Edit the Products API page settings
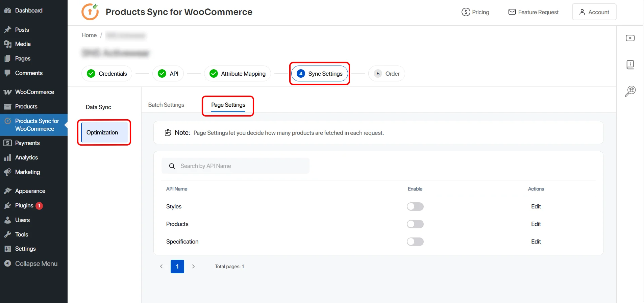 [x=536, y=224]
